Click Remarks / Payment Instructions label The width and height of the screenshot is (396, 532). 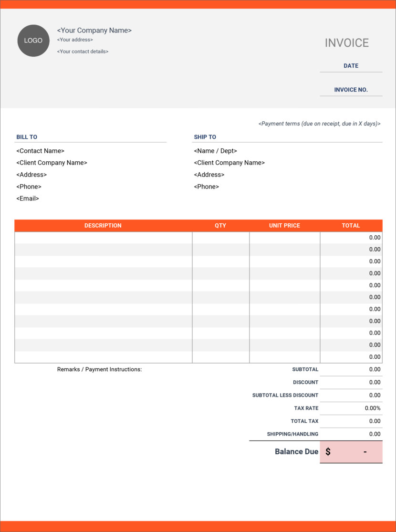(x=99, y=369)
